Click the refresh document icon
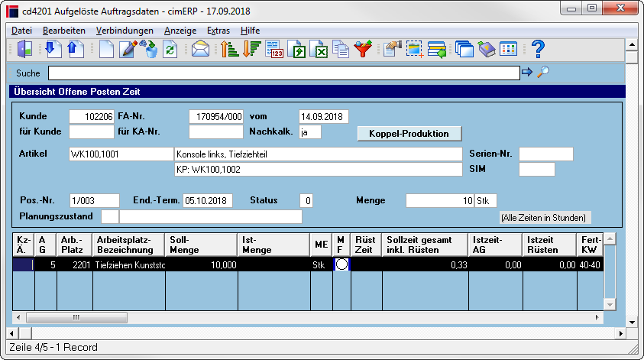Viewport: 644px width, 360px height. click(170, 50)
